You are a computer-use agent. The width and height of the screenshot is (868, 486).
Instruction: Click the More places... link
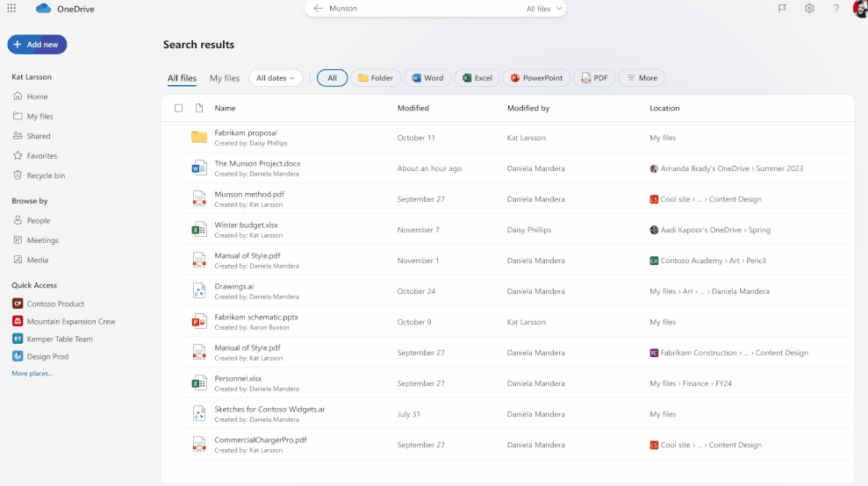click(32, 373)
